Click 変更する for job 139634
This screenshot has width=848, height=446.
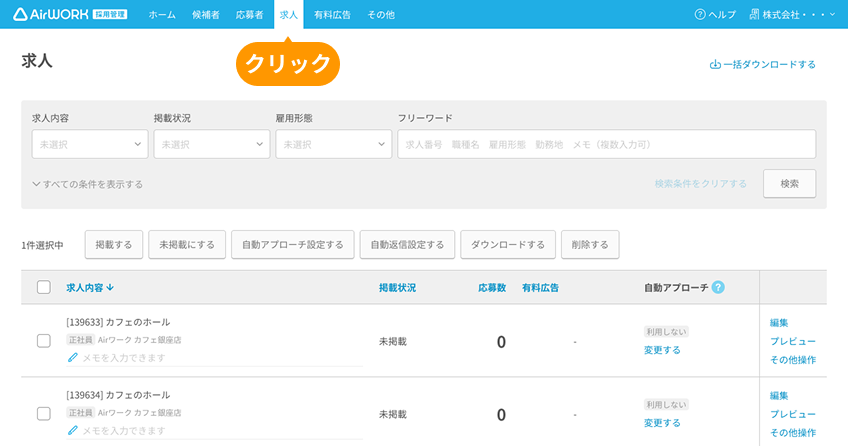(x=662, y=423)
